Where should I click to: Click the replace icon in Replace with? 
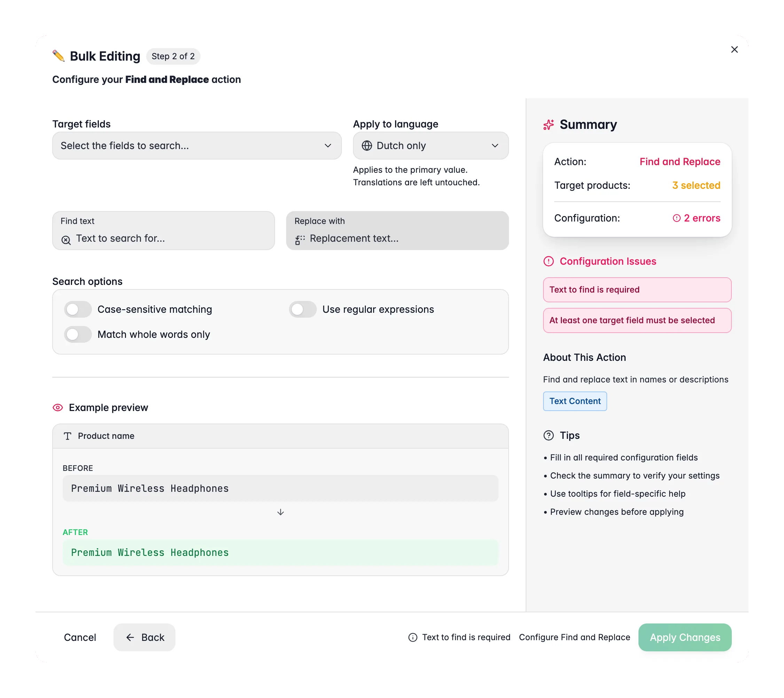coord(300,240)
